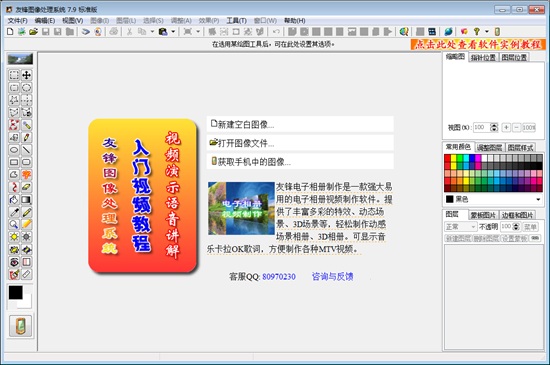Click the webcam capture toolbar icon
The width and height of the screenshot is (550, 365).
click(x=98, y=32)
